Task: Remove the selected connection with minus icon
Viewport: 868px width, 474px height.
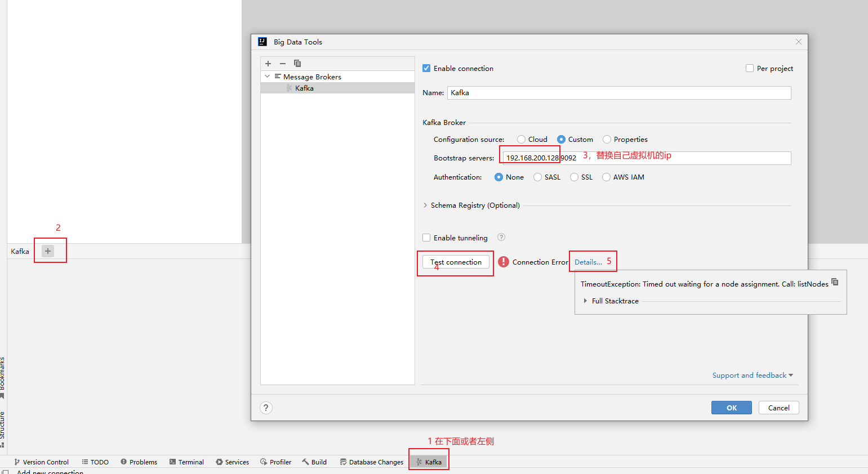Action: tap(283, 64)
